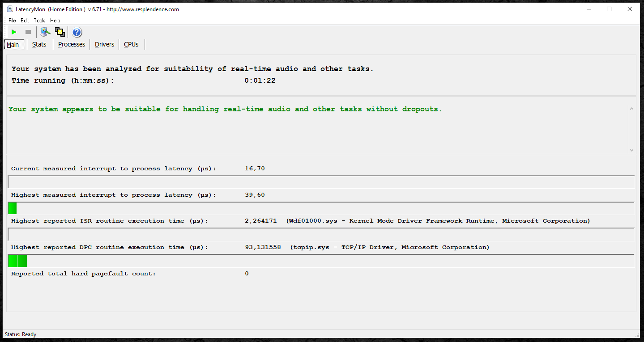
Task: Click the highest DPC execution time bar
Action: click(x=321, y=261)
